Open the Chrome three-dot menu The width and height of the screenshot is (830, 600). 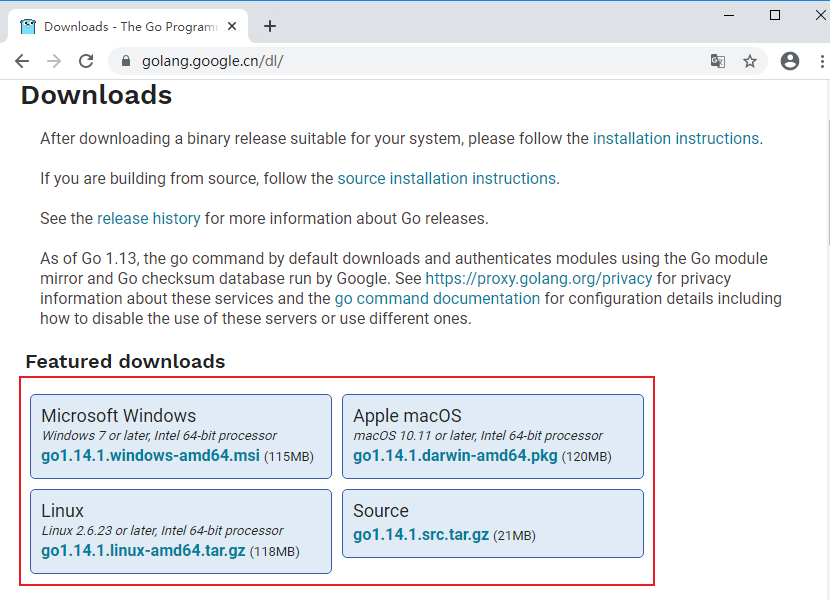click(821, 61)
